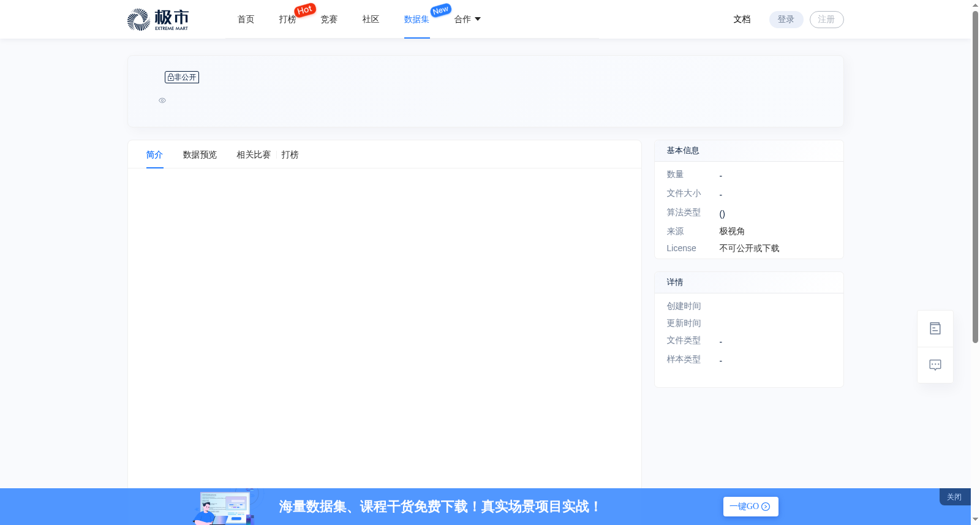Switch to the 简介 tab
The height and width of the screenshot is (525, 980).
click(x=155, y=155)
